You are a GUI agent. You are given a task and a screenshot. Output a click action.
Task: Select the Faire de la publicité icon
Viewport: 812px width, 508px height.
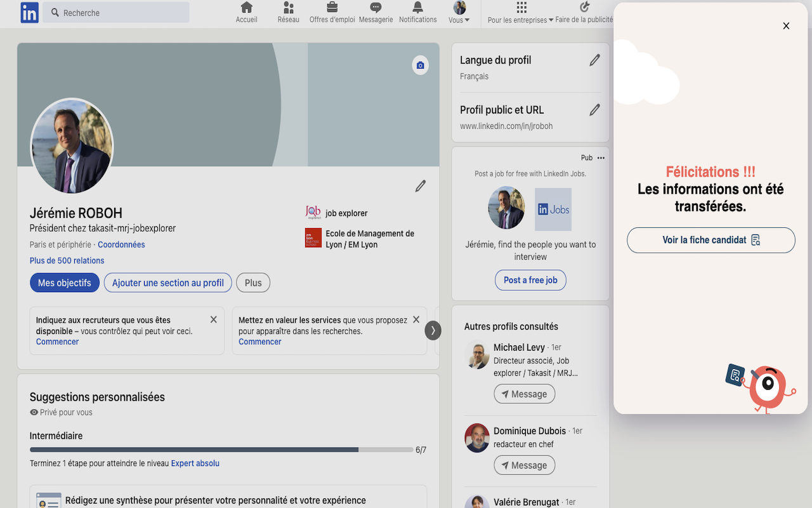tap(584, 8)
